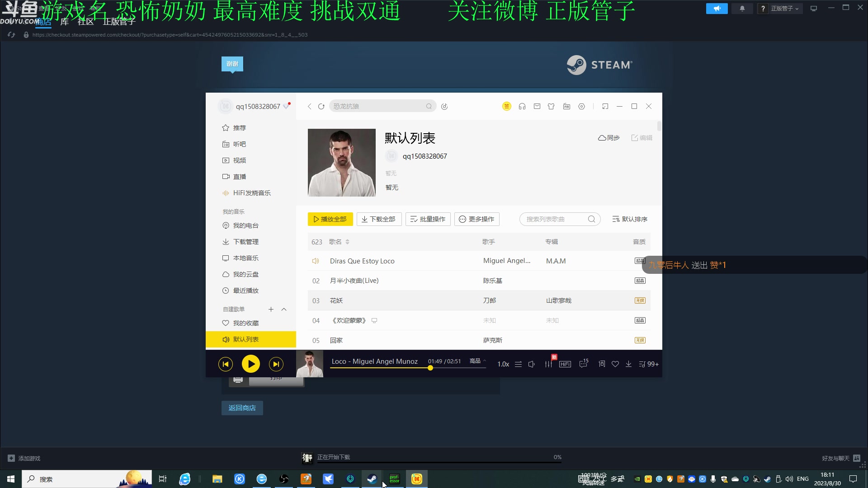Screen dimensions: 868x488
Task: Click the listen-to-identify song icon beside search
Action: click(444, 106)
